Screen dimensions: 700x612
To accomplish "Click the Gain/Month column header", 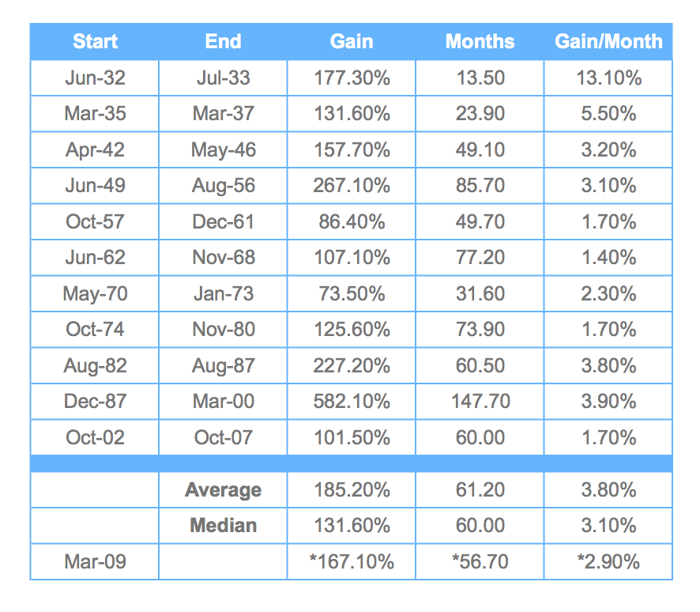I will coord(608,41).
